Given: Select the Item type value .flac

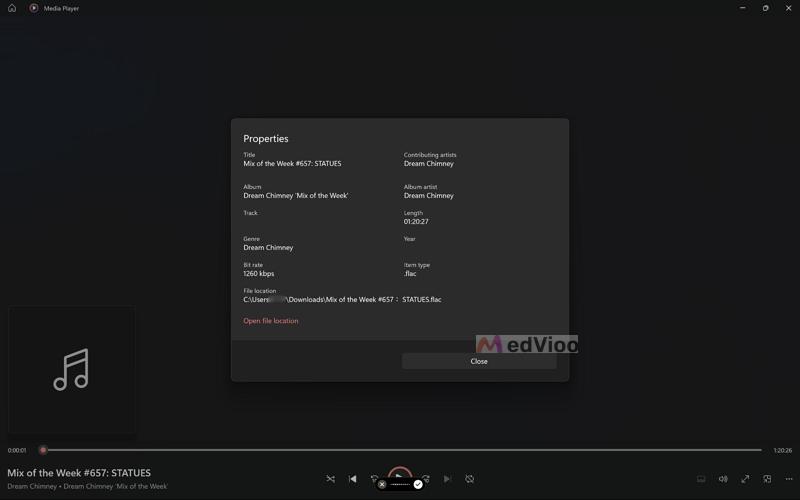Looking at the screenshot, I should coord(410,273).
